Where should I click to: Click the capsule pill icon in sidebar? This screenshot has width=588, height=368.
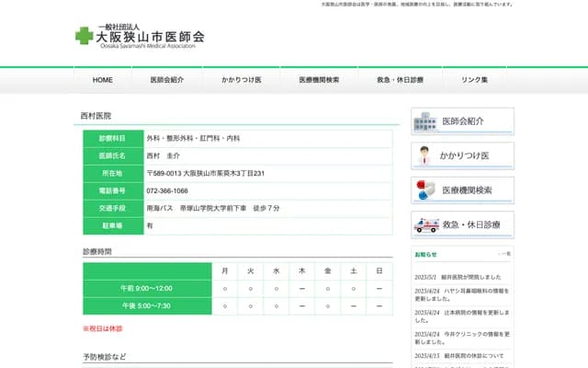point(426,190)
